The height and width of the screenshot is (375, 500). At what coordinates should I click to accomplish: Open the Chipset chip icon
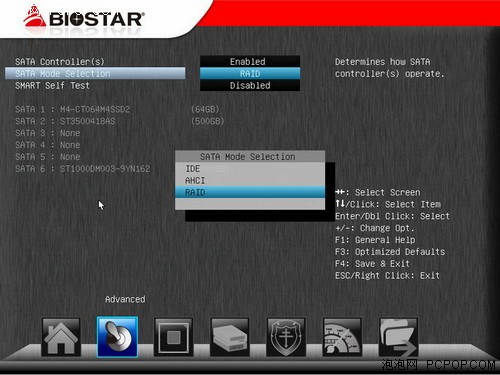[x=173, y=337]
